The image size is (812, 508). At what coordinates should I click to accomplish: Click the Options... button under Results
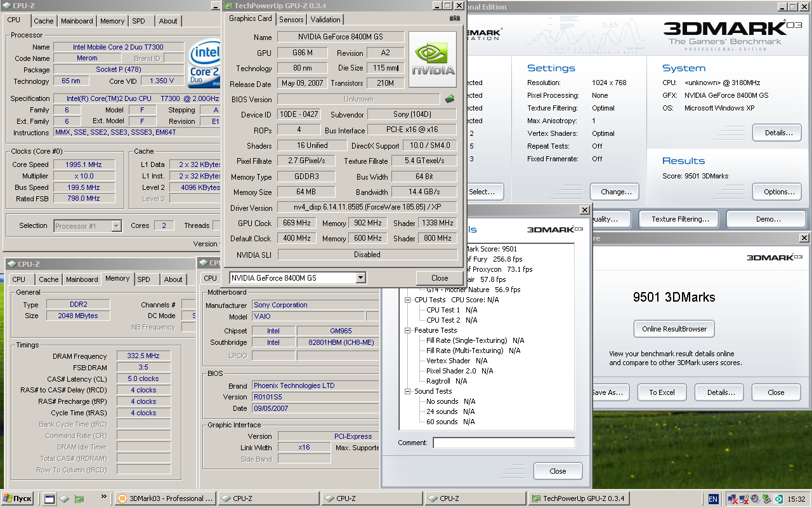click(x=778, y=192)
